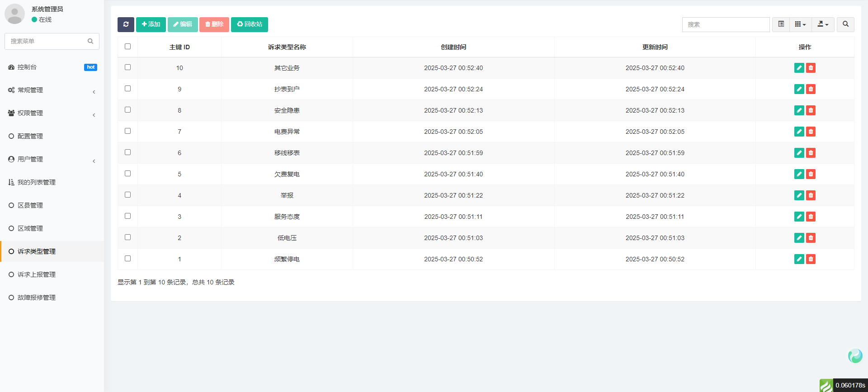Click the red delete icon for 抄表到户 row
The image size is (868, 392).
click(x=811, y=89)
